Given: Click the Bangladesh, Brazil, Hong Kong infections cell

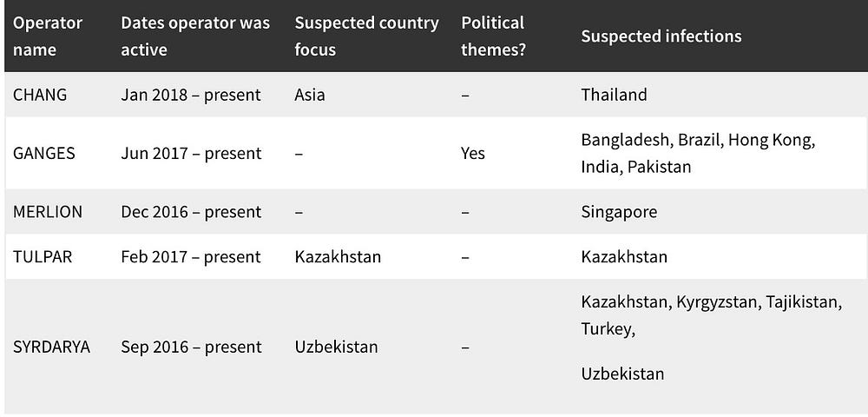Looking at the screenshot, I should point(698,154).
